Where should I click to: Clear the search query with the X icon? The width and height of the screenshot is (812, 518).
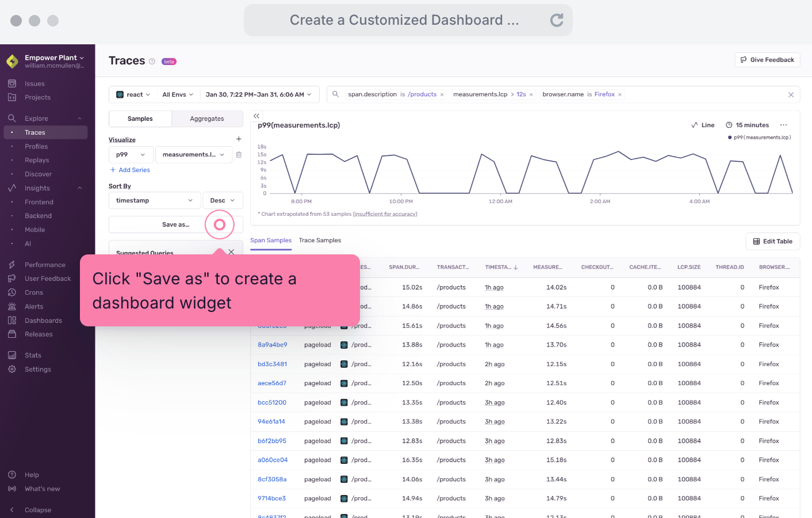coord(791,95)
